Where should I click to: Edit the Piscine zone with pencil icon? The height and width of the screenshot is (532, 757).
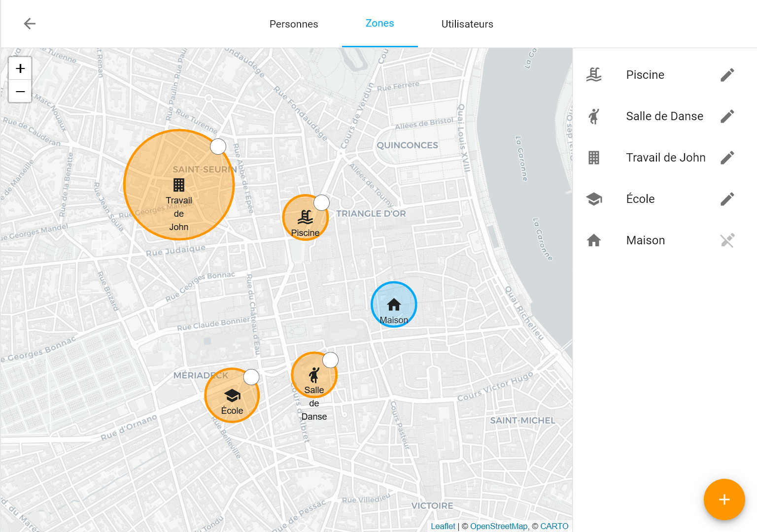coord(727,75)
